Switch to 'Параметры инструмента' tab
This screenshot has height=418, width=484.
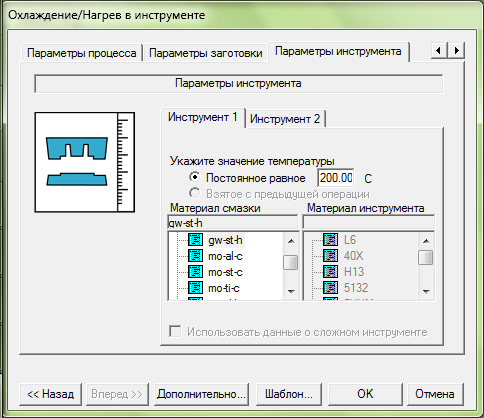pos(338,51)
